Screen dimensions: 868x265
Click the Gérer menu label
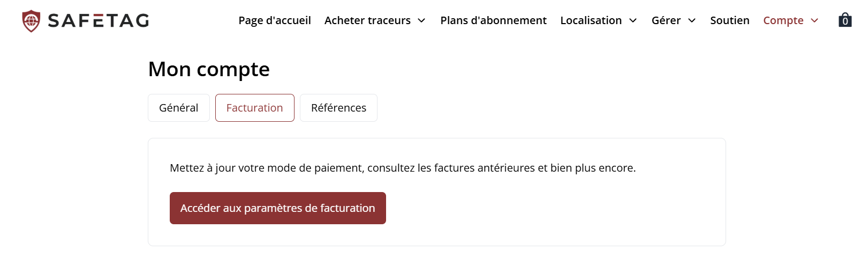pyautogui.click(x=666, y=20)
